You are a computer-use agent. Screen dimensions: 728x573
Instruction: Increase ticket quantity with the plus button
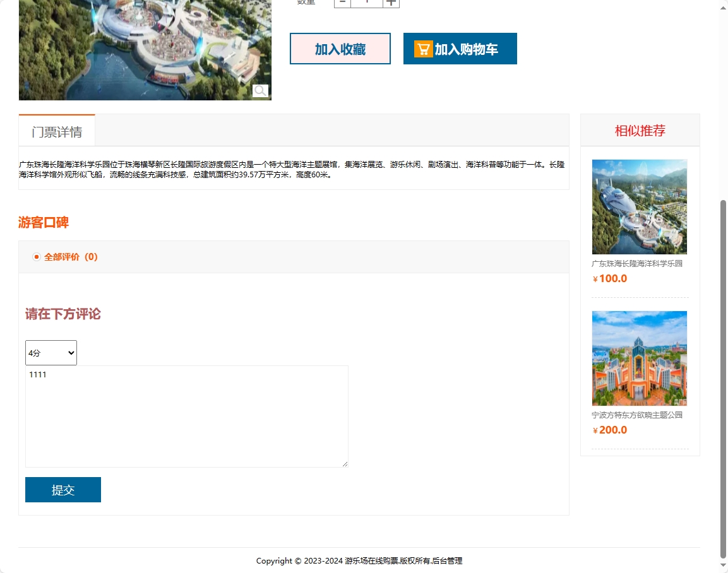[391, 2]
